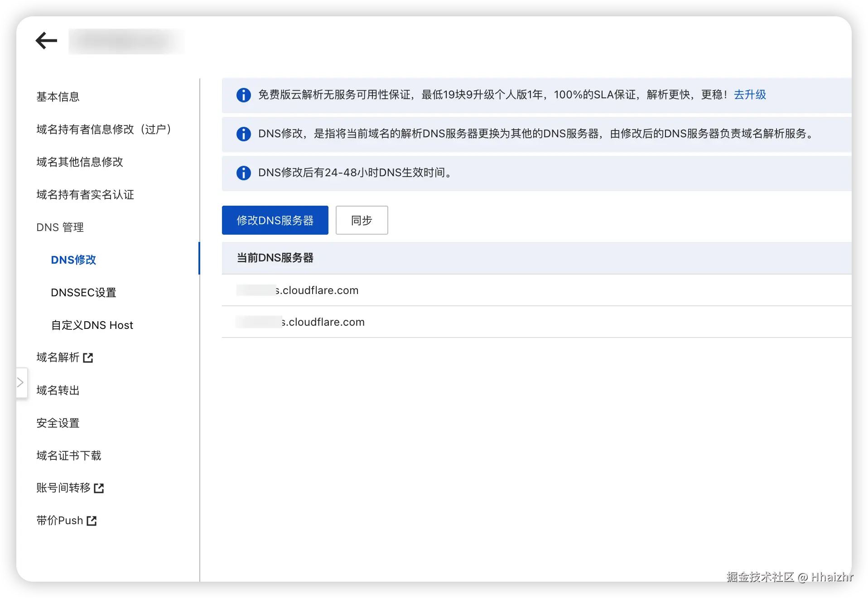Open 域名证书下载 page
Image resolution: width=868 pixels, height=598 pixels.
point(69,456)
